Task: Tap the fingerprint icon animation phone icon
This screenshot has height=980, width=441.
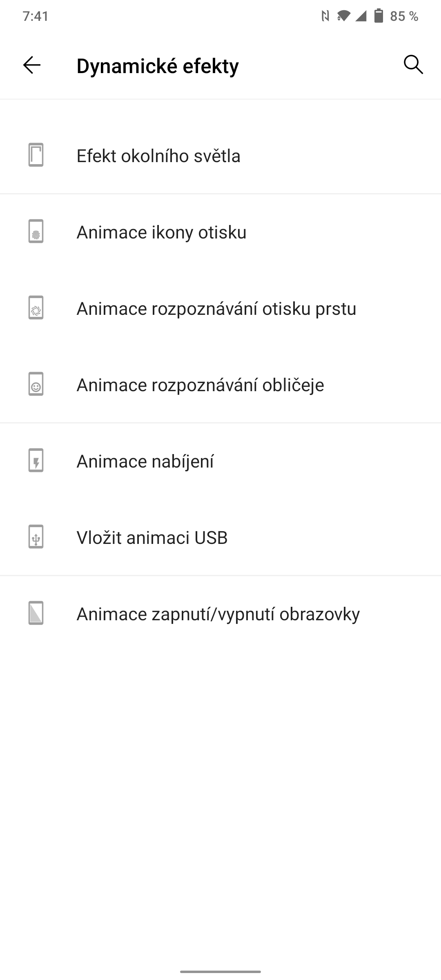Action: [x=36, y=232]
